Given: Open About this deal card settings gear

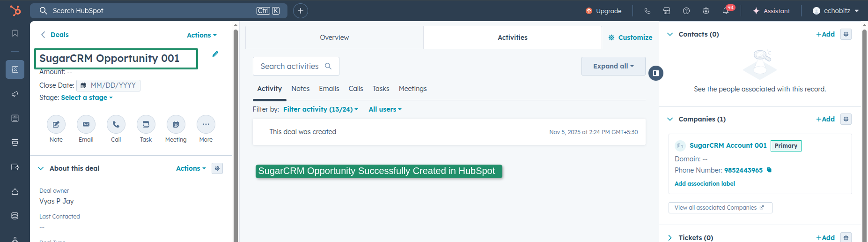Looking at the screenshot, I should click(x=217, y=168).
